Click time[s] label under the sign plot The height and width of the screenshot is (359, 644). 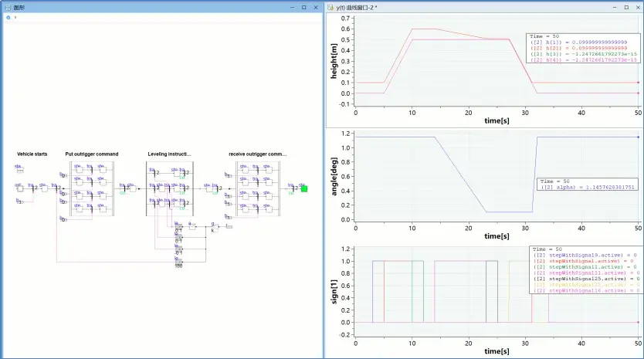[497, 351]
